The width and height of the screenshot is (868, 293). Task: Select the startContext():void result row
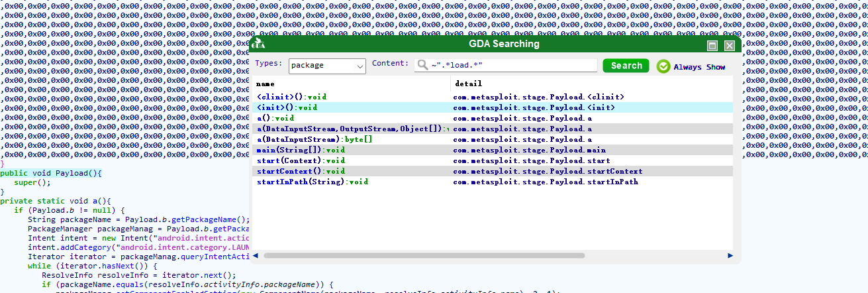coord(493,171)
